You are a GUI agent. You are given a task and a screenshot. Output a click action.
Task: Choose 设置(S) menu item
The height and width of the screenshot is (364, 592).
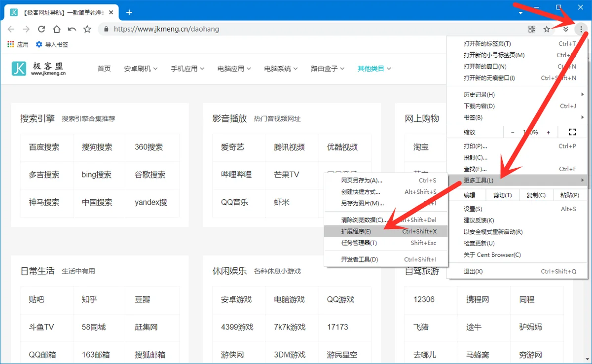click(518, 209)
